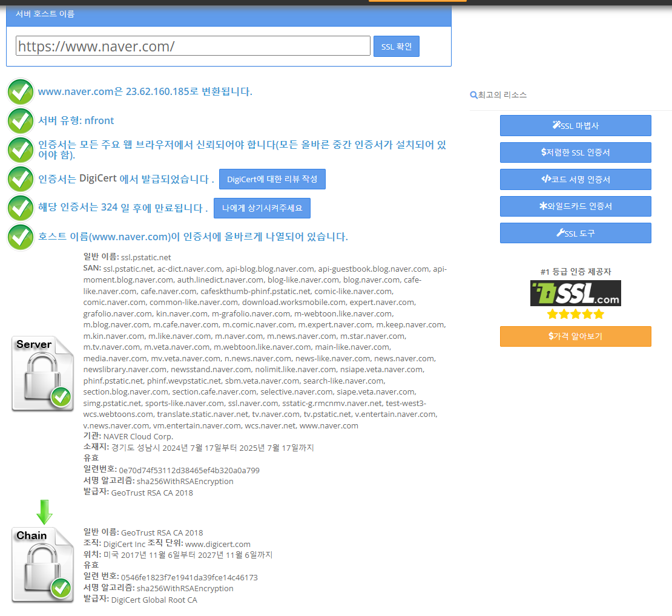Screen dimensions: 672x616
Task: Open 저렴한 SSL 인증서 button
Action: (576, 152)
